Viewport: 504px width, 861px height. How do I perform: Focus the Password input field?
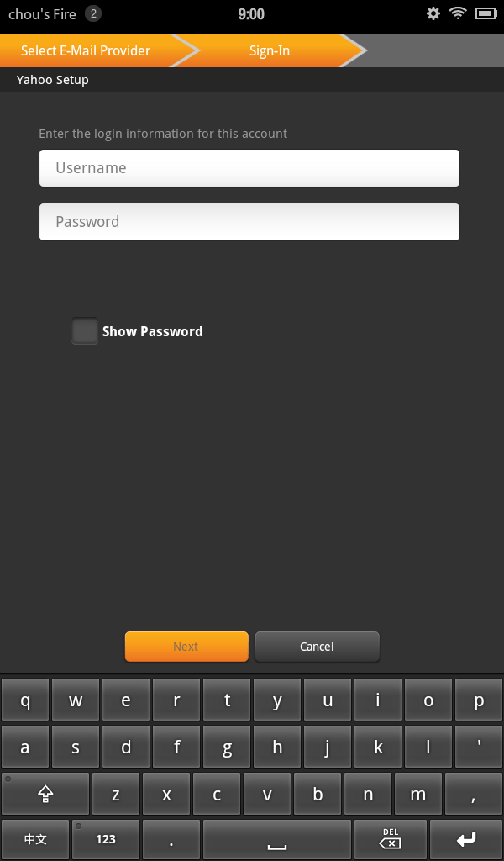click(249, 222)
